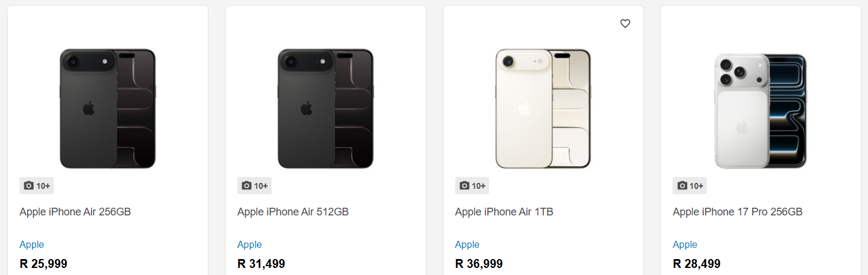Click Apple brand link under iPhone Air 512GB
The width and height of the screenshot is (868, 275).
pos(250,244)
